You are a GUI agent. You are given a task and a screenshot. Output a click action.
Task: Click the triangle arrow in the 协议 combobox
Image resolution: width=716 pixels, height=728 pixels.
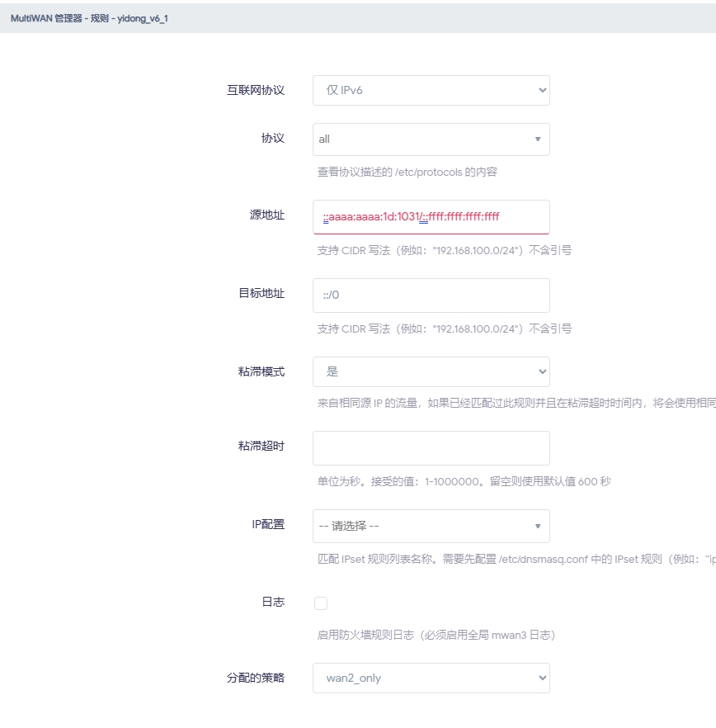coord(538,139)
